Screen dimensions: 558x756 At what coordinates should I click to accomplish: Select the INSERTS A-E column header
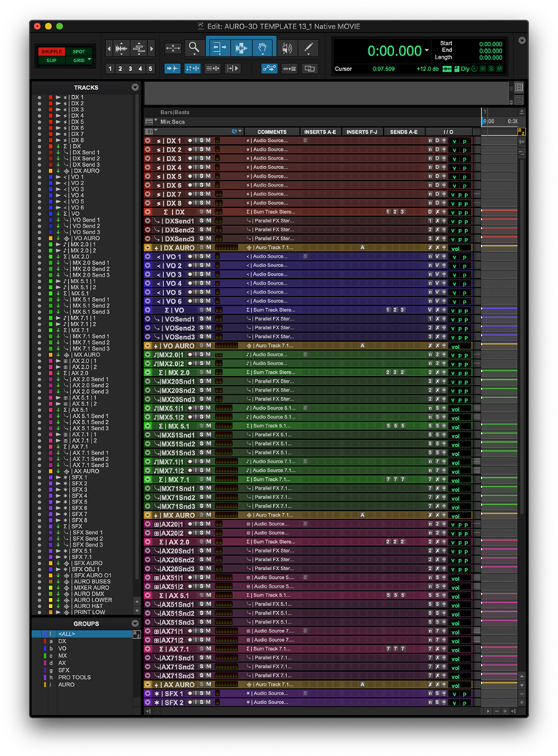click(x=320, y=132)
